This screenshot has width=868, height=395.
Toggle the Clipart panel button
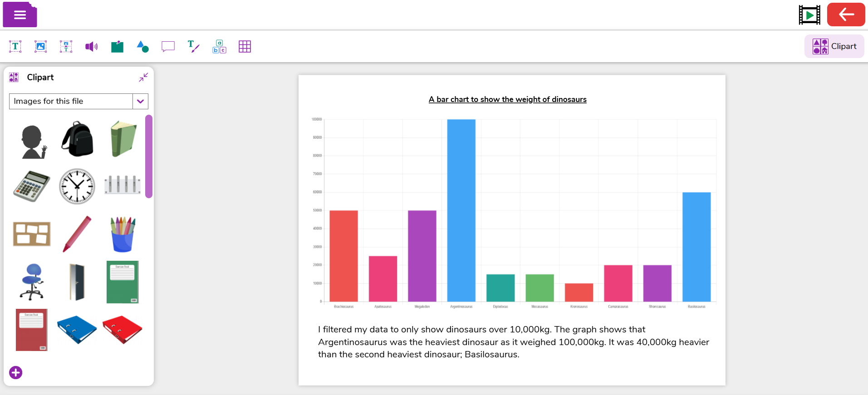[834, 46]
